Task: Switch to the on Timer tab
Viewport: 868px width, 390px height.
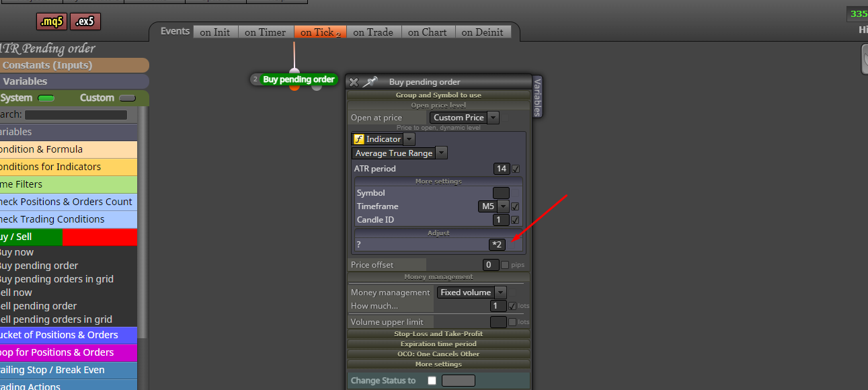Action: pos(266,32)
